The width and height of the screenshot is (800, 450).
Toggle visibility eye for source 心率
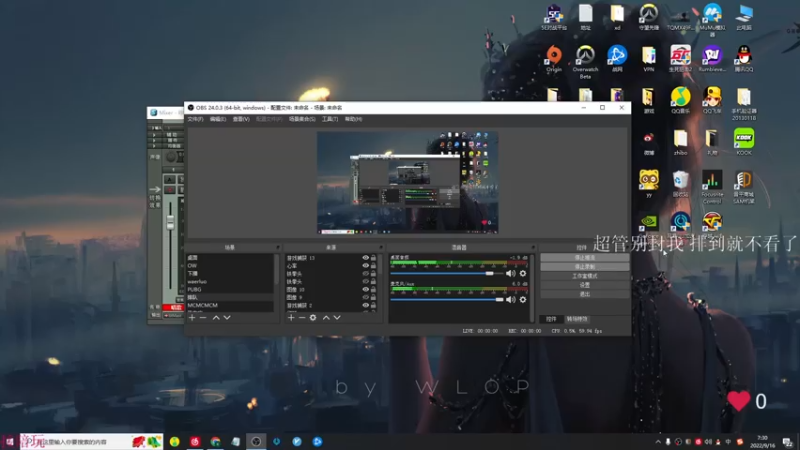click(365, 266)
